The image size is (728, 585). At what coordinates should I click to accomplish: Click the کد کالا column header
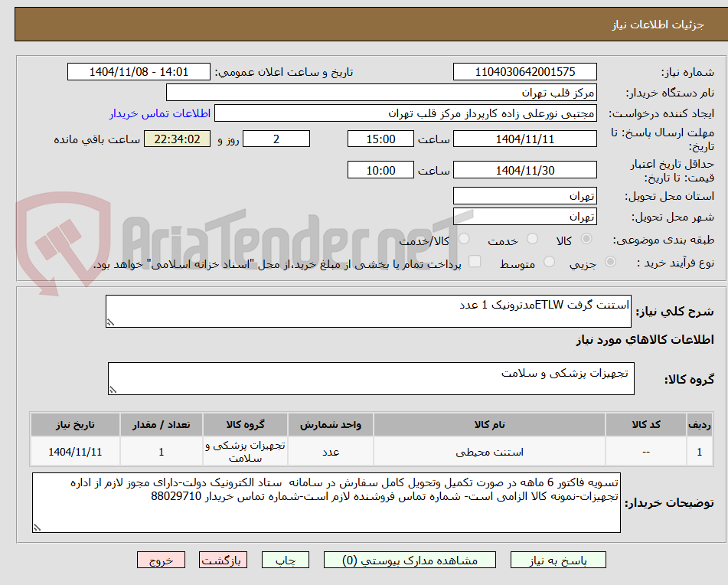pyautogui.click(x=646, y=425)
